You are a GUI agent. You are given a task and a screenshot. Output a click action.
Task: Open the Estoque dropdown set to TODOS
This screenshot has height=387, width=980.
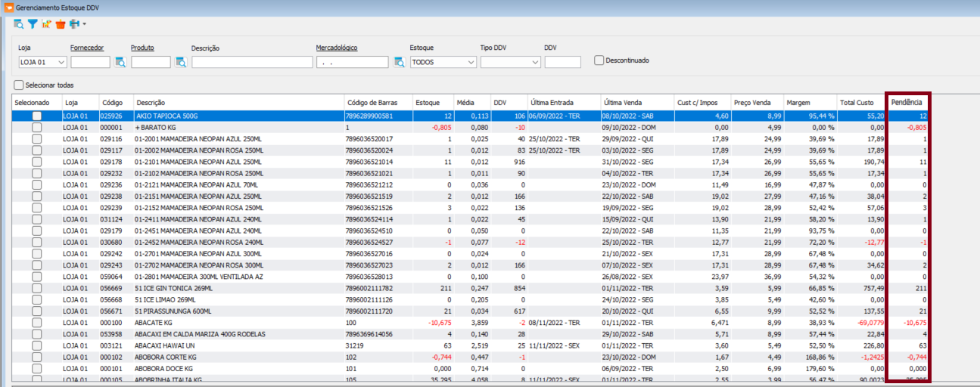[471, 62]
